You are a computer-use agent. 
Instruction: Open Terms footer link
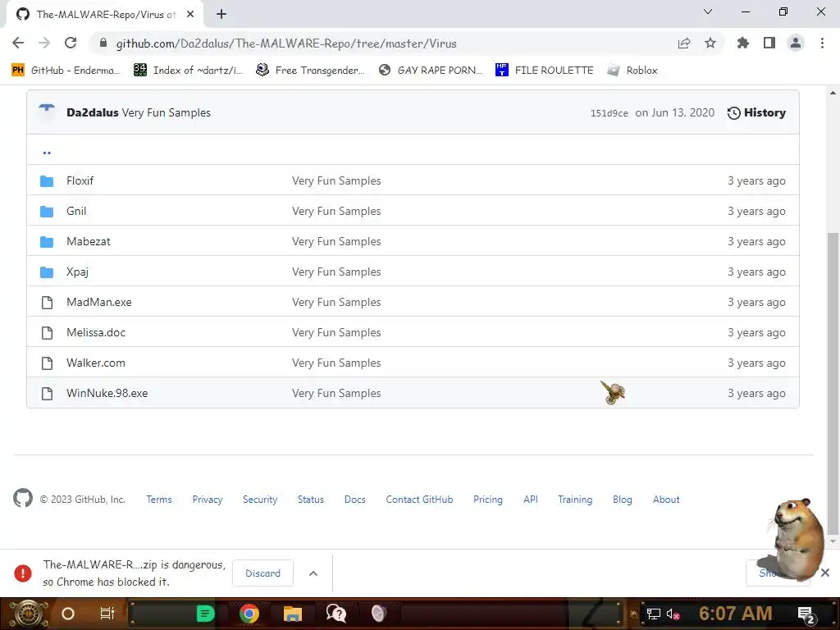point(159,500)
